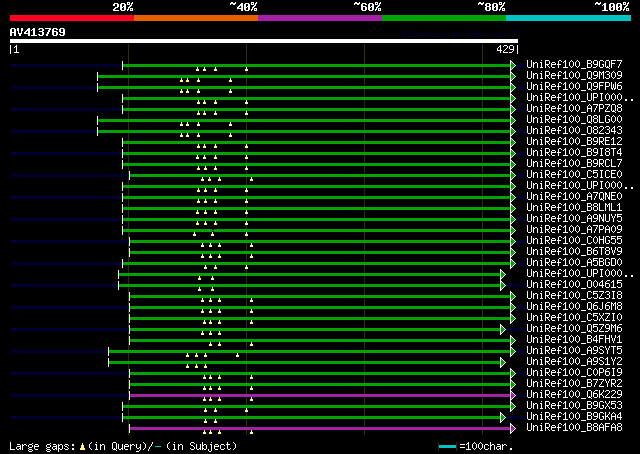Click the green arrowhead ending the B9GKA4 alignment
Image resolution: width=640 pixels, height=454 pixels.
click(x=503, y=418)
